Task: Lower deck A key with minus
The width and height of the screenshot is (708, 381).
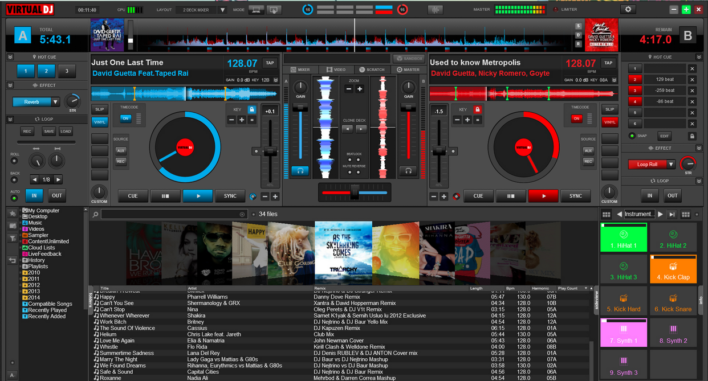Action: [231, 120]
